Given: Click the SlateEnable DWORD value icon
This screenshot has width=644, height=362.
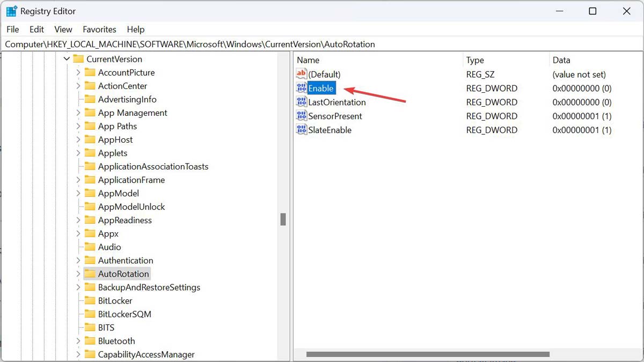Looking at the screenshot, I should pos(301,130).
